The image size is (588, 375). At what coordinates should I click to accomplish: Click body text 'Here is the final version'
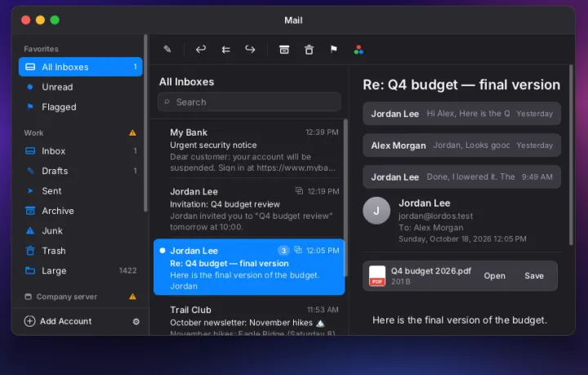(460, 320)
